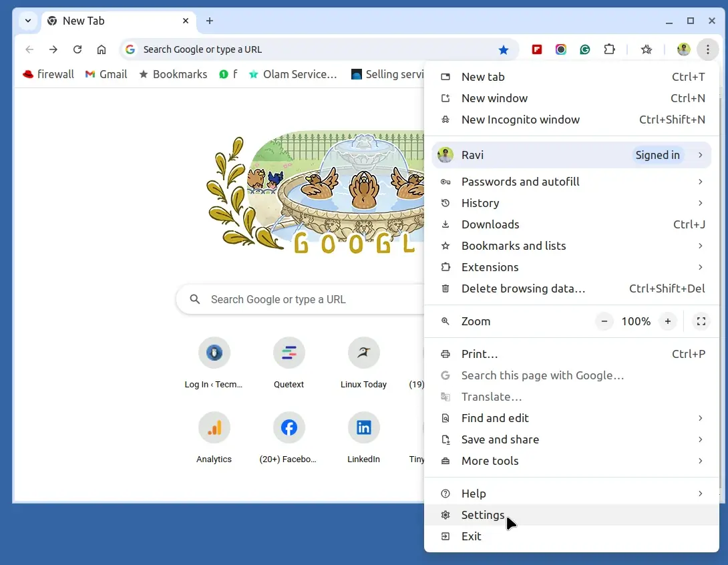Image resolution: width=728 pixels, height=565 pixels.
Task: Toggle fullscreen mode icon in Zoom row
Action: pos(701,321)
